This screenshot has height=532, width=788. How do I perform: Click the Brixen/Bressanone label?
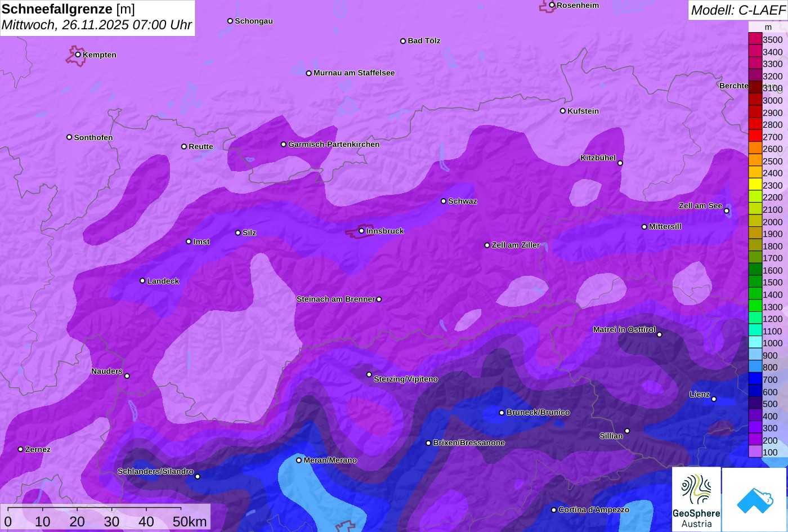click(469, 443)
